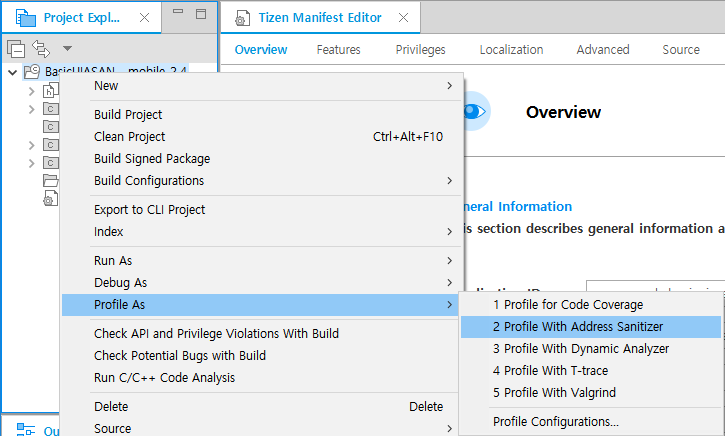Click the Collapse All icon in Project Explorer
The height and width of the screenshot is (436, 725).
click(16, 48)
